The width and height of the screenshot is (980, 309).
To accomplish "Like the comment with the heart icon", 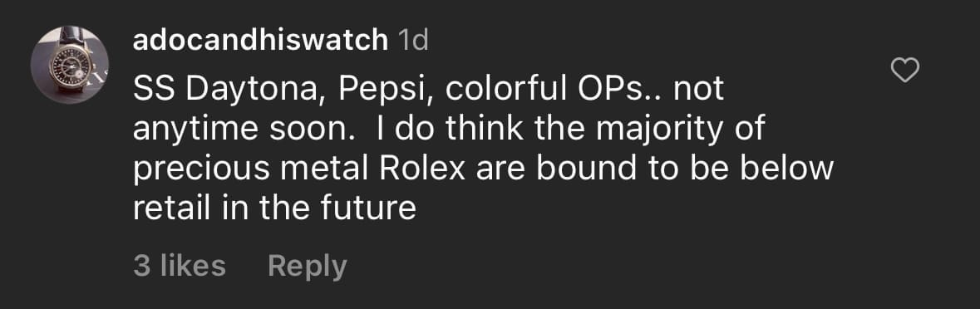I will 904,71.
